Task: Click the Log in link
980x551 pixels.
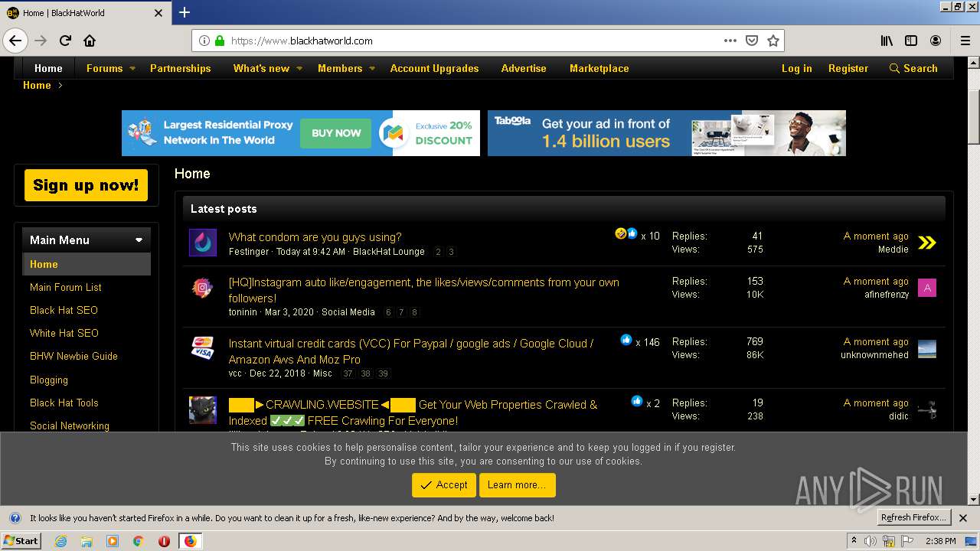Action: tap(796, 68)
